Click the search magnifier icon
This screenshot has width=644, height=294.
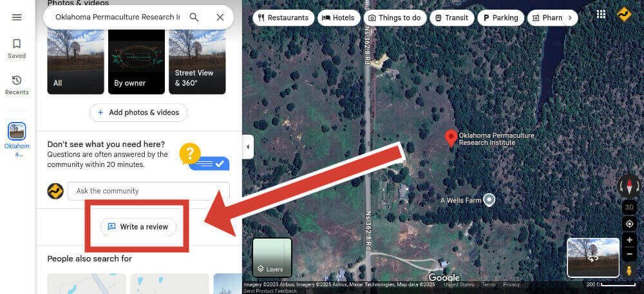coord(194,17)
